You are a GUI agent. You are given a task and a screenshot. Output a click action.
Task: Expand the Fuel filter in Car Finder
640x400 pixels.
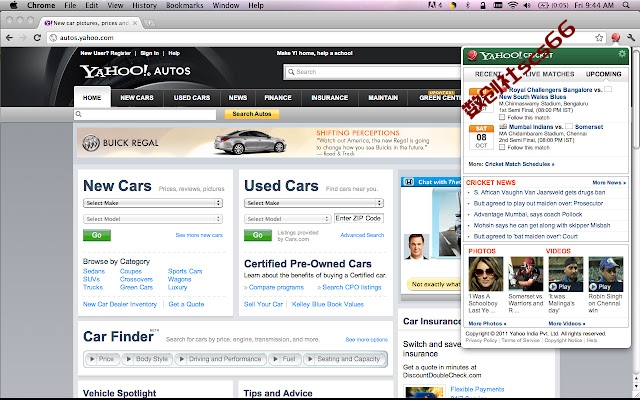(x=285, y=359)
